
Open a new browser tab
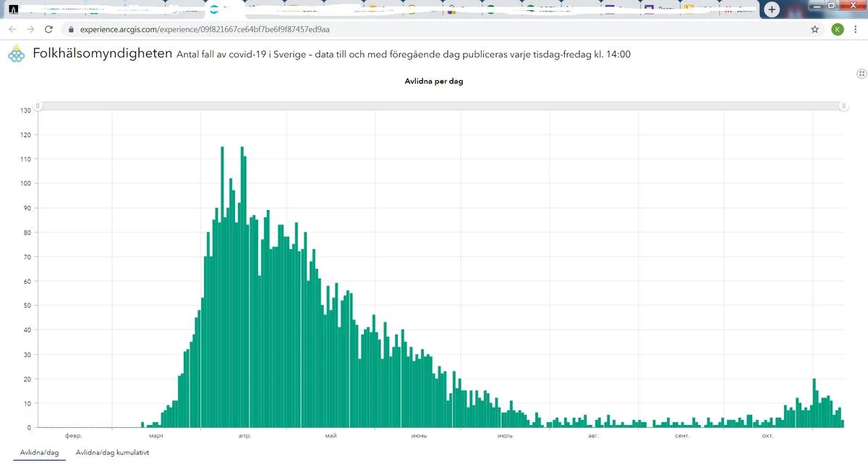[x=772, y=9]
